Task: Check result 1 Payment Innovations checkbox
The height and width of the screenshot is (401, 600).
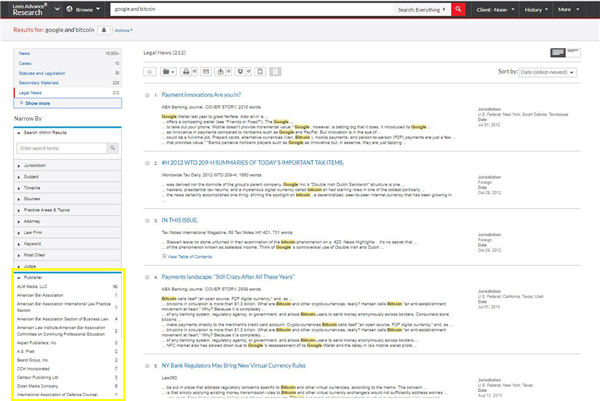Action: [147, 95]
